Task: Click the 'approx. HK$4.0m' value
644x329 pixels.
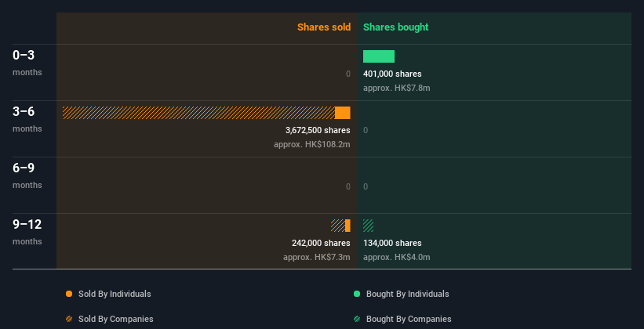Action: tap(397, 257)
